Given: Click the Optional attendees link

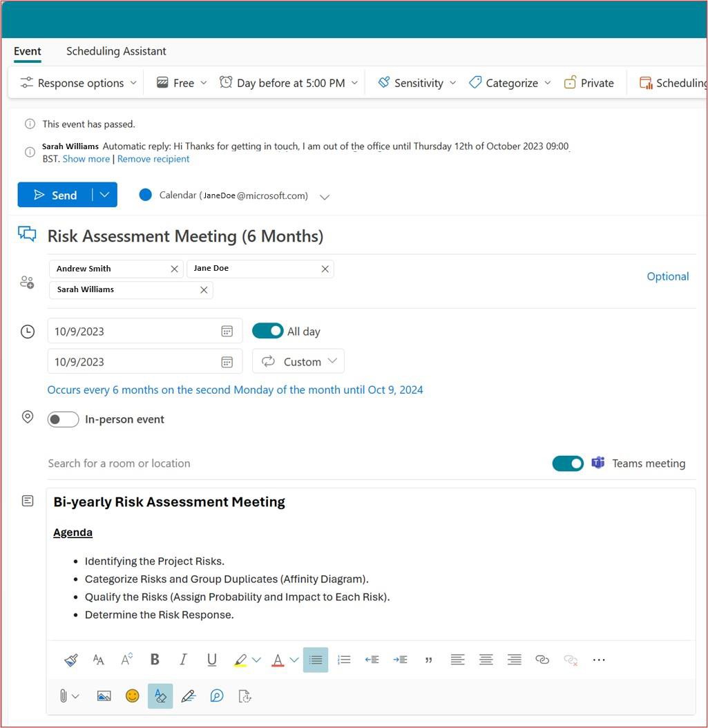Looking at the screenshot, I should (668, 276).
